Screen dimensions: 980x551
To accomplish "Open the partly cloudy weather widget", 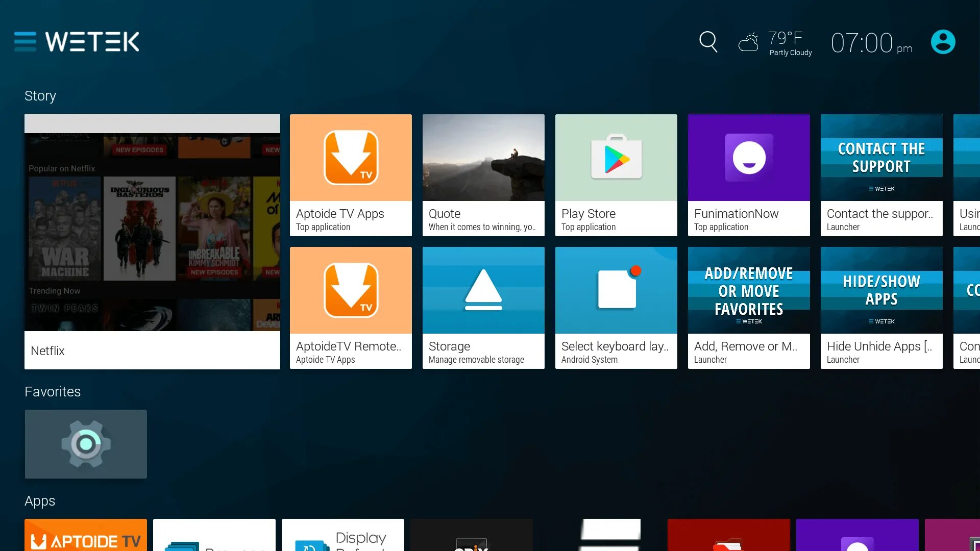I will pyautogui.click(x=775, y=43).
